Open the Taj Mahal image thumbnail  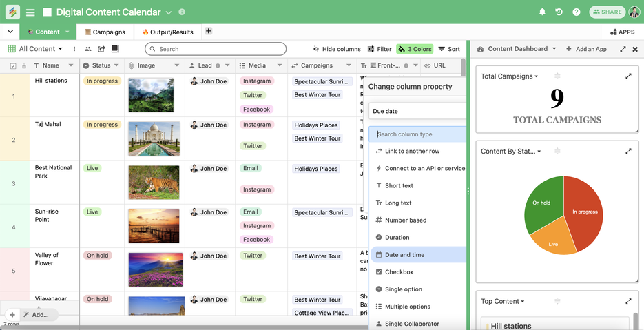[154, 138]
